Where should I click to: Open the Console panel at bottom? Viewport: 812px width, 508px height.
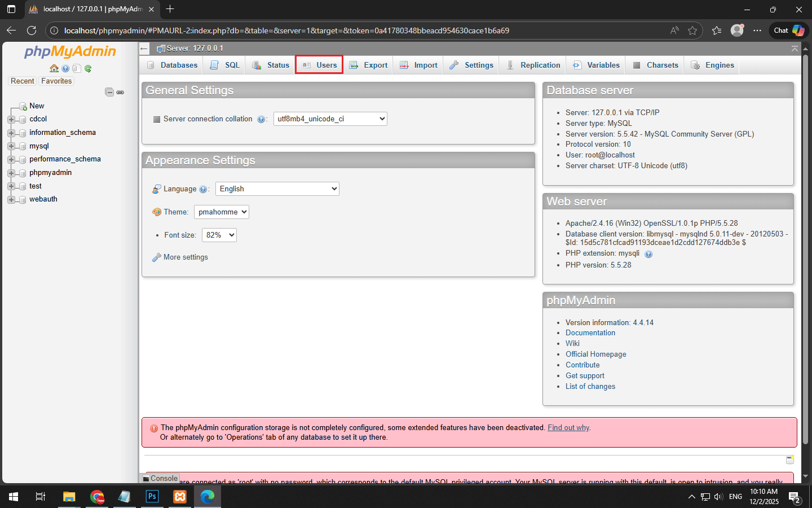160,478
